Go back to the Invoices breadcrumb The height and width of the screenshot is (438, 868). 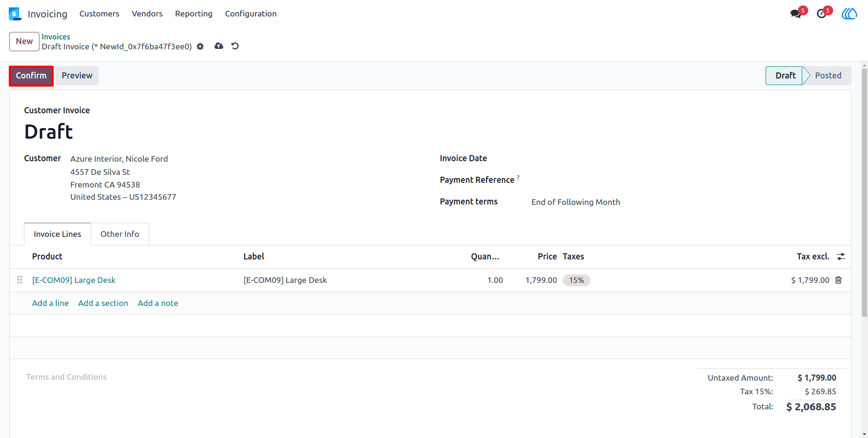[56, 37]
